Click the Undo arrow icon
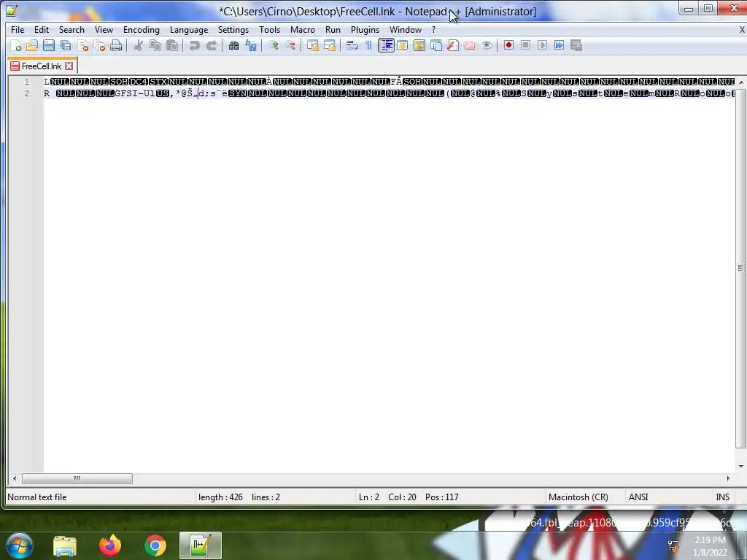The height and width of the screenshot is (560, 747). pos(194,46)
